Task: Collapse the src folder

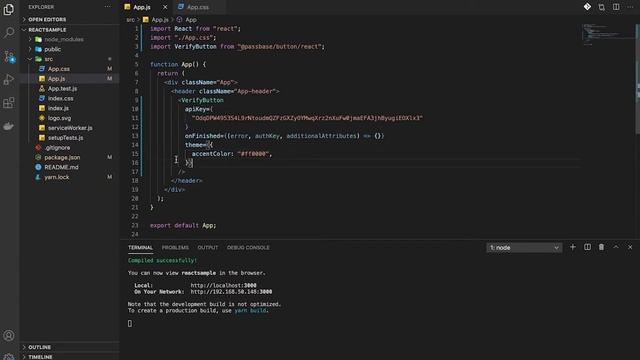Action: point(69,59)
